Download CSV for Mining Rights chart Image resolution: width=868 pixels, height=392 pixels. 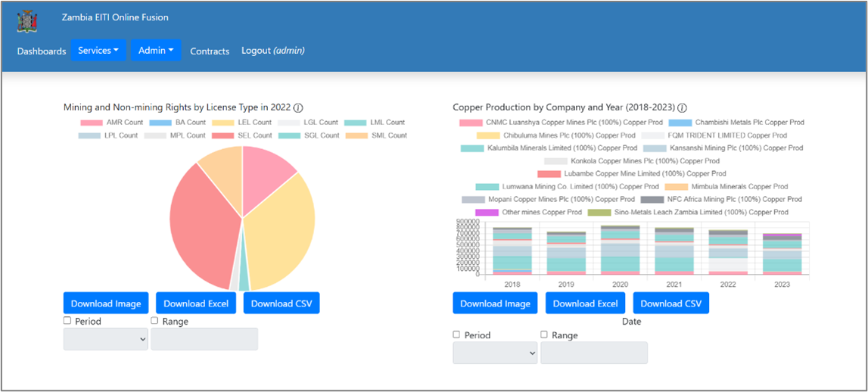coord(282,303)
